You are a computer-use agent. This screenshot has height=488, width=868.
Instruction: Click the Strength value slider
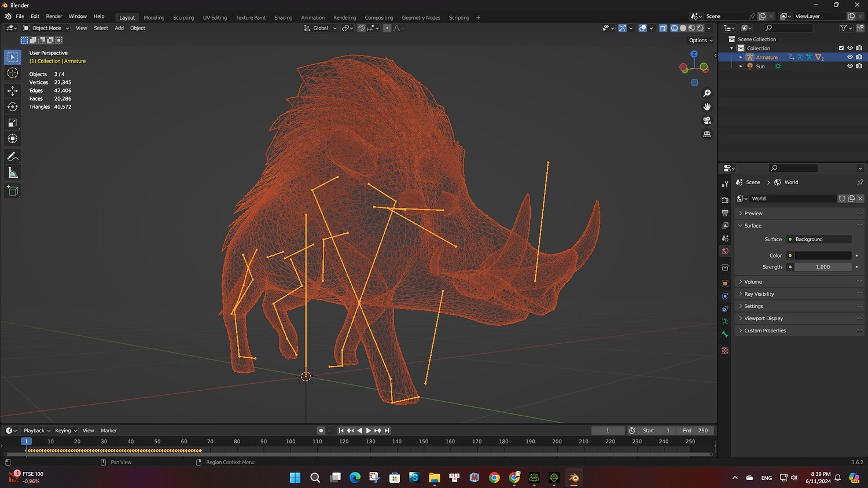(823, 267)
